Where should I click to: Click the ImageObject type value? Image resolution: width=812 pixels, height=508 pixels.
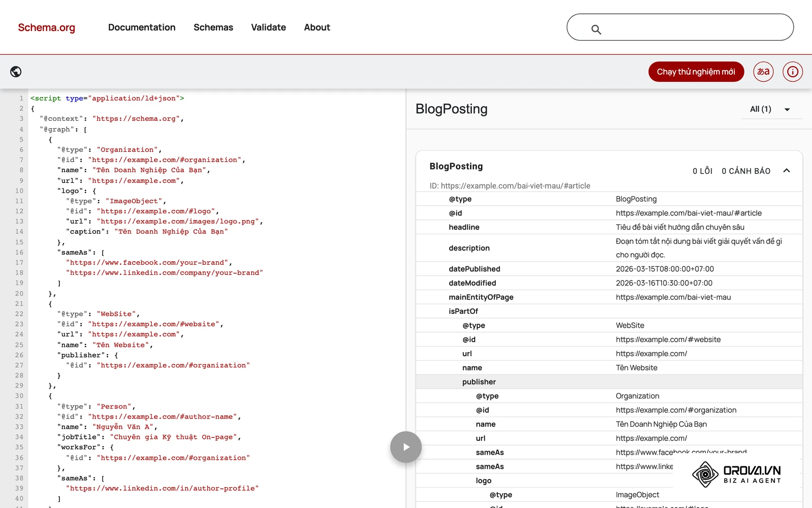pyautogui.click(x=637, y=495)
